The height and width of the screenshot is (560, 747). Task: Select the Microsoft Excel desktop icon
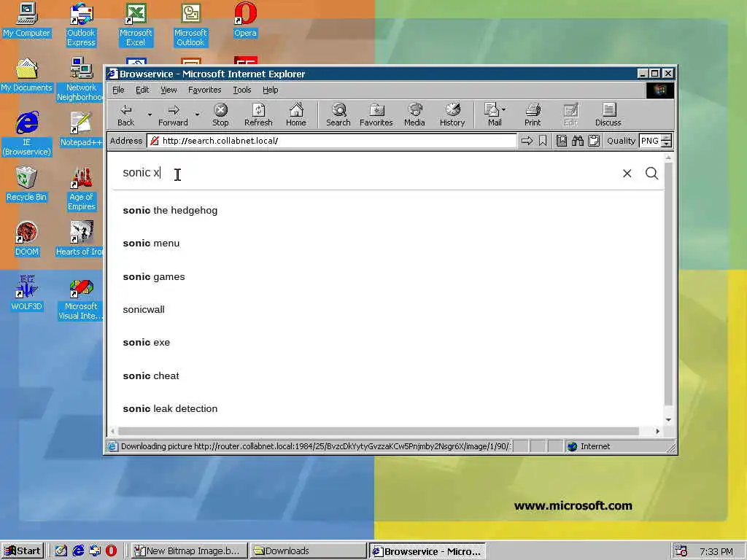click(x=135, y=25)
